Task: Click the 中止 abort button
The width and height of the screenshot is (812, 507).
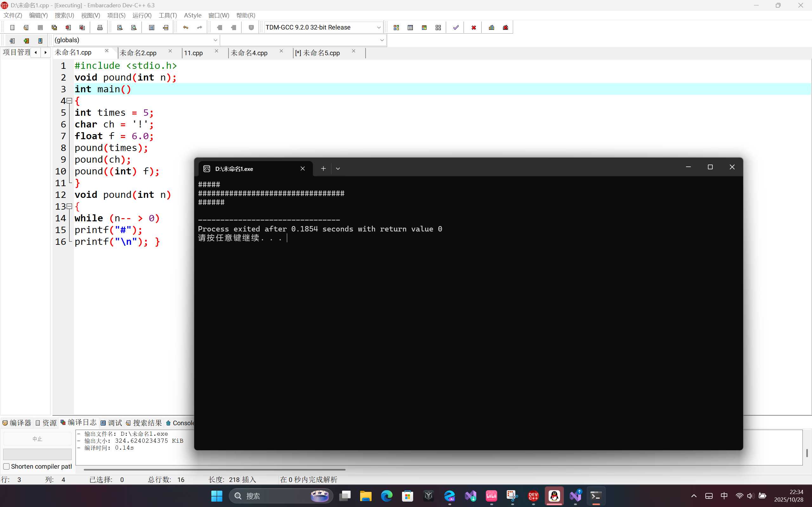Action: 37,439
